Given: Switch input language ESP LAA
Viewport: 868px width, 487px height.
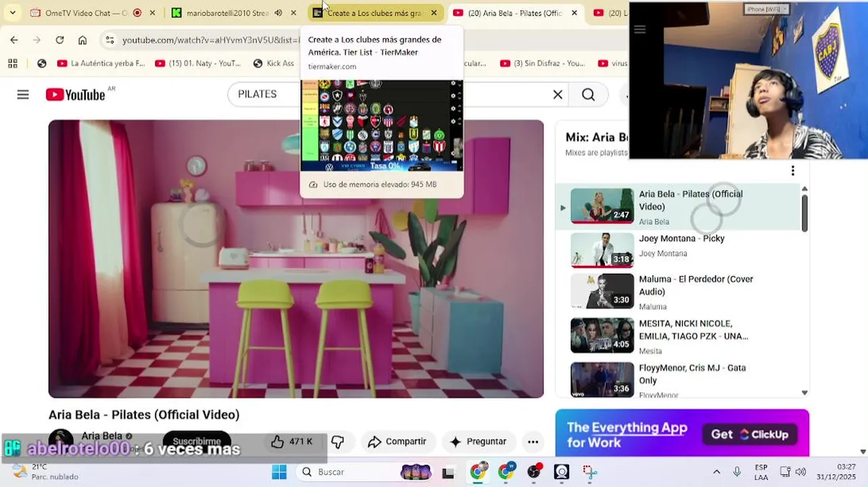Looking at the screenshot, I should [x=761, y=472].
